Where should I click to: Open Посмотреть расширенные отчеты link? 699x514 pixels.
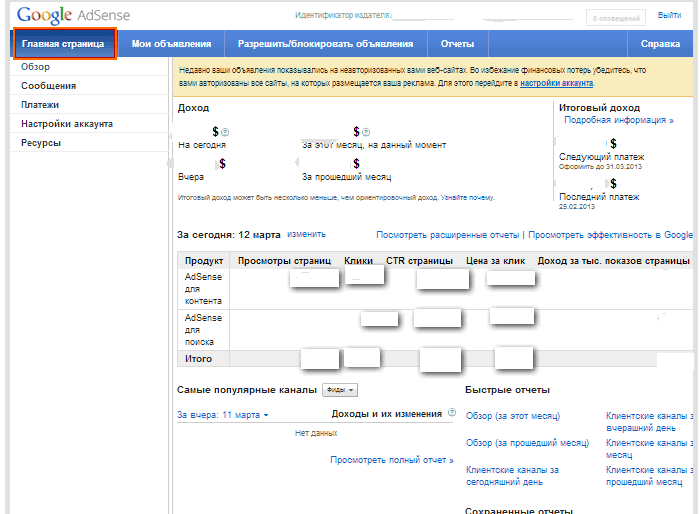448,235
